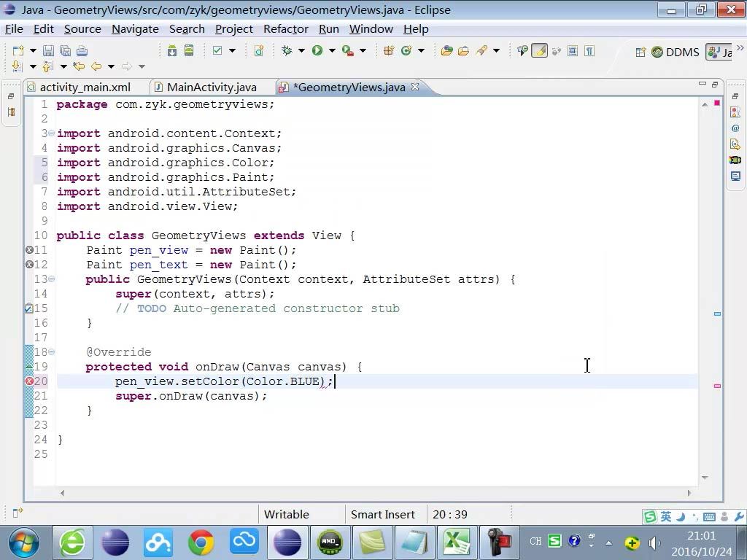Open the Refactor menu
Image resolution: width=747 pixels, height=560 pixels.
pos(286,29)
